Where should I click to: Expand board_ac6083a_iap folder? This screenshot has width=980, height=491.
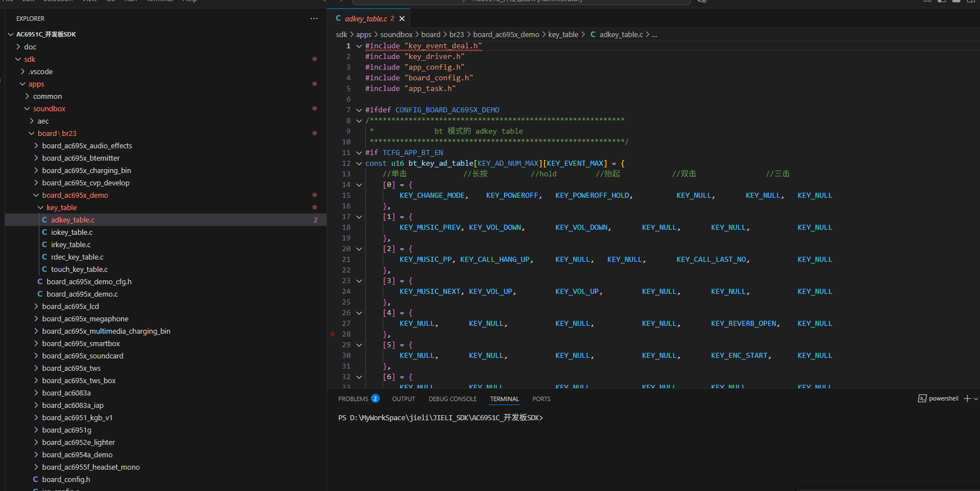[x=36, y=405]
